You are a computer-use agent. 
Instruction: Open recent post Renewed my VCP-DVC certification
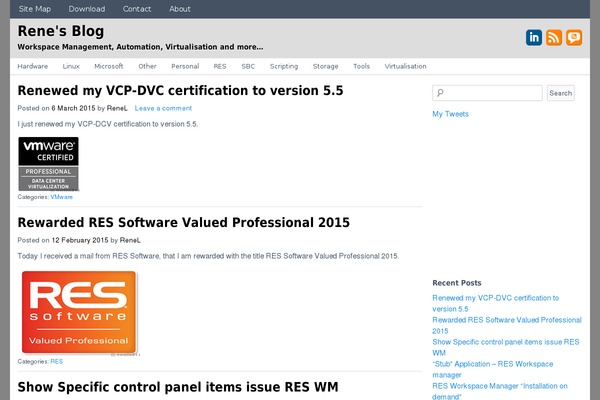[x=496, y=303]
